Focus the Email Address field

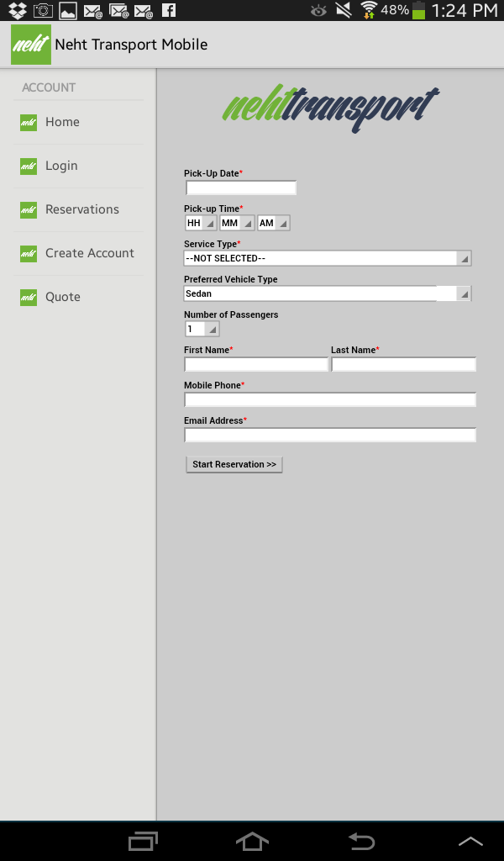(x=330, y=435)
